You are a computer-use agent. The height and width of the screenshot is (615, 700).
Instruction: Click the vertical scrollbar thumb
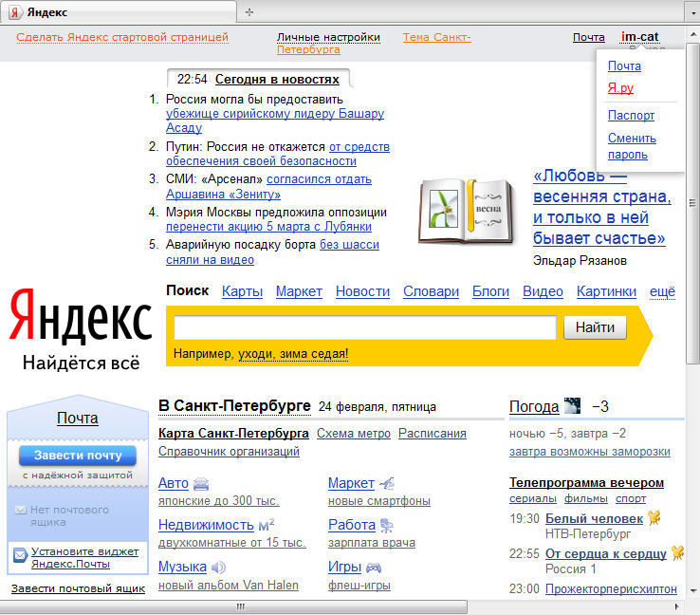[692, 204]
